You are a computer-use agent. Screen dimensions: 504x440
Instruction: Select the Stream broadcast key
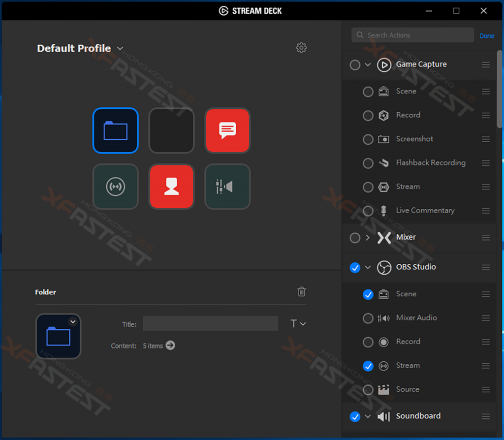pos(115,187)
